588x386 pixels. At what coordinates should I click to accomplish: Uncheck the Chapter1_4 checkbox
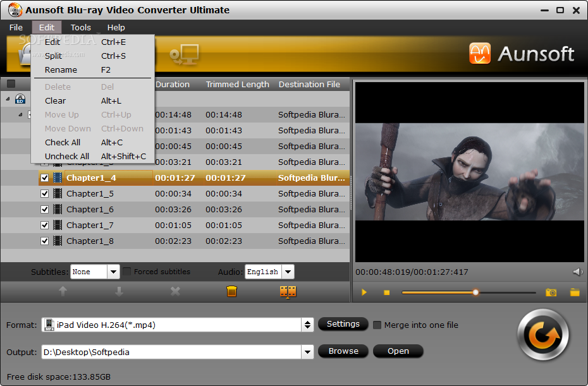pos(45,178)
